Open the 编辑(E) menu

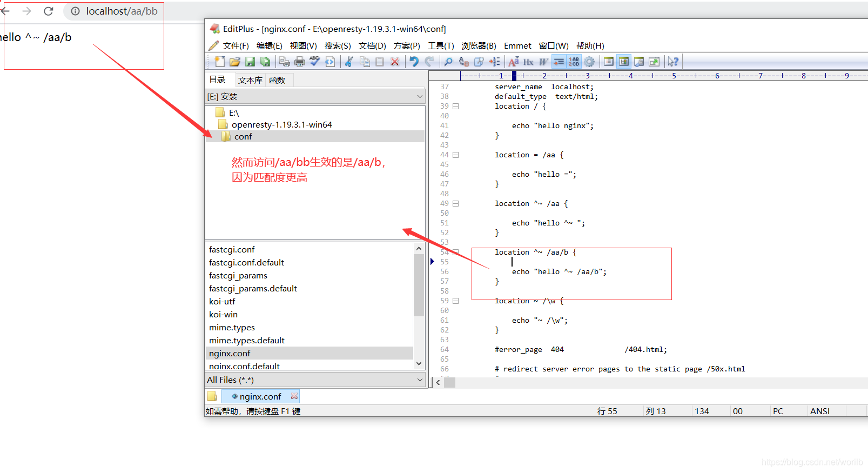click(270, 46)
